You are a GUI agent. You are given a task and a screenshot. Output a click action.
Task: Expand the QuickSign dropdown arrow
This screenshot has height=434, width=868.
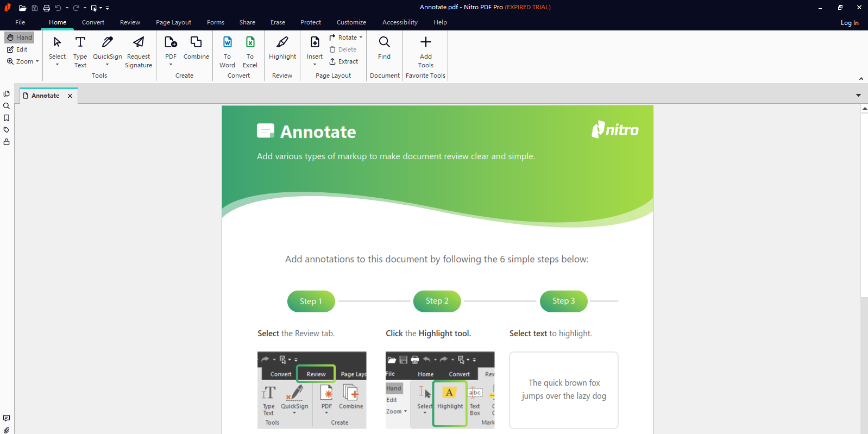pyautogui.click(x=107, y=65)
